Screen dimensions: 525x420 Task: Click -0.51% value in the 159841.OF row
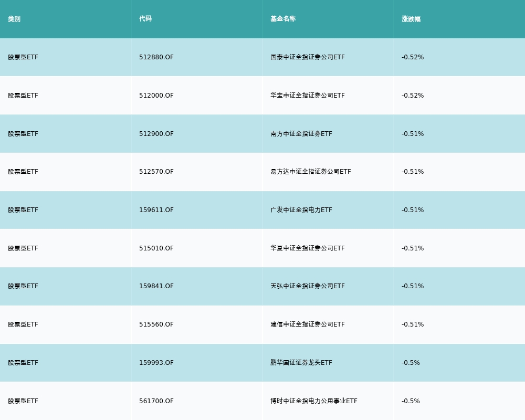click(413, 286)
